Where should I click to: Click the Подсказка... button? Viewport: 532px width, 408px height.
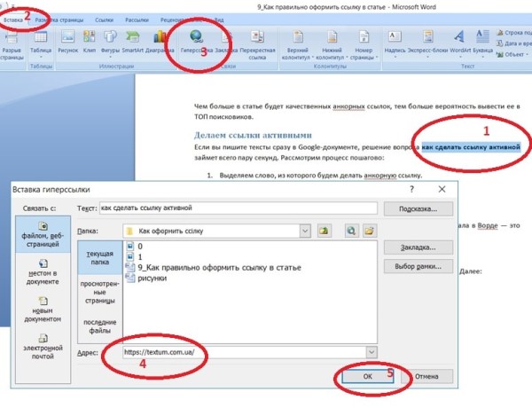pyautogui.click(x=418, y=208)
